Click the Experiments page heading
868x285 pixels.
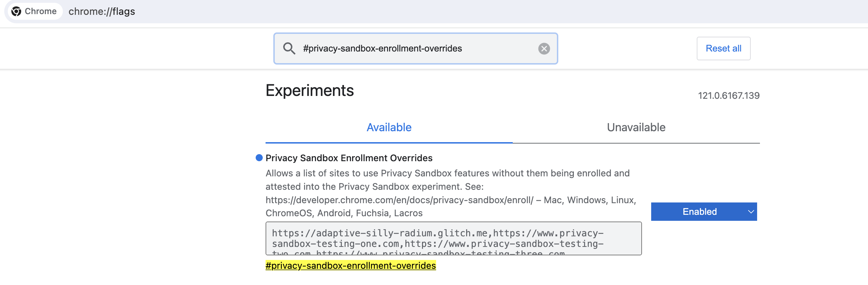[310, 91]
